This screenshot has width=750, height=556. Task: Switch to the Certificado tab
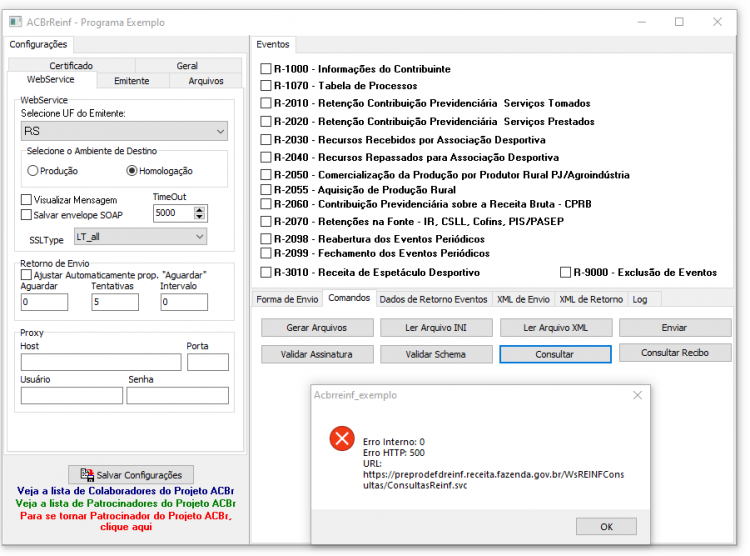tap(71, 66)
